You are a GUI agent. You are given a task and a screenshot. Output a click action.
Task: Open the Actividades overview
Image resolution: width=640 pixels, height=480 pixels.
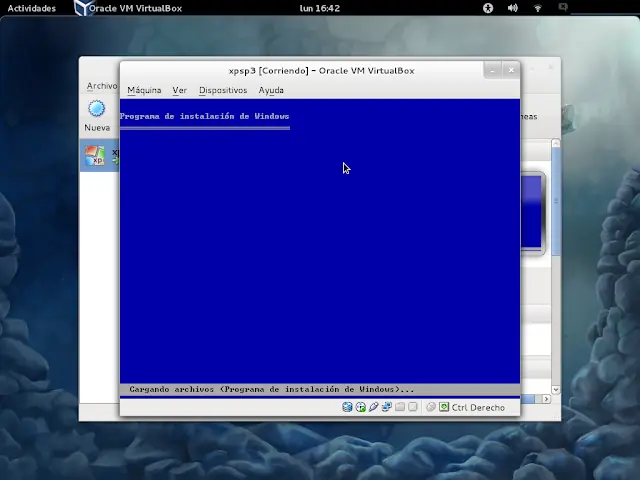click(x=31, y=8)
